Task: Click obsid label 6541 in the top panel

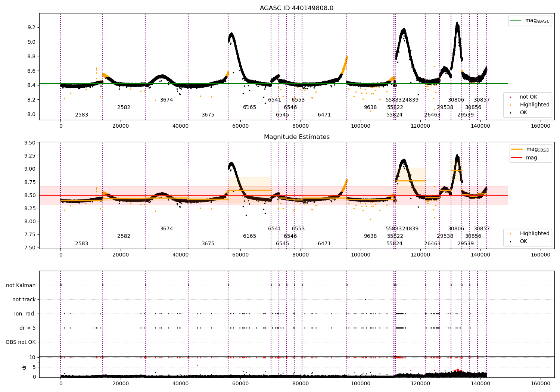Action: (x=275, y=100)
